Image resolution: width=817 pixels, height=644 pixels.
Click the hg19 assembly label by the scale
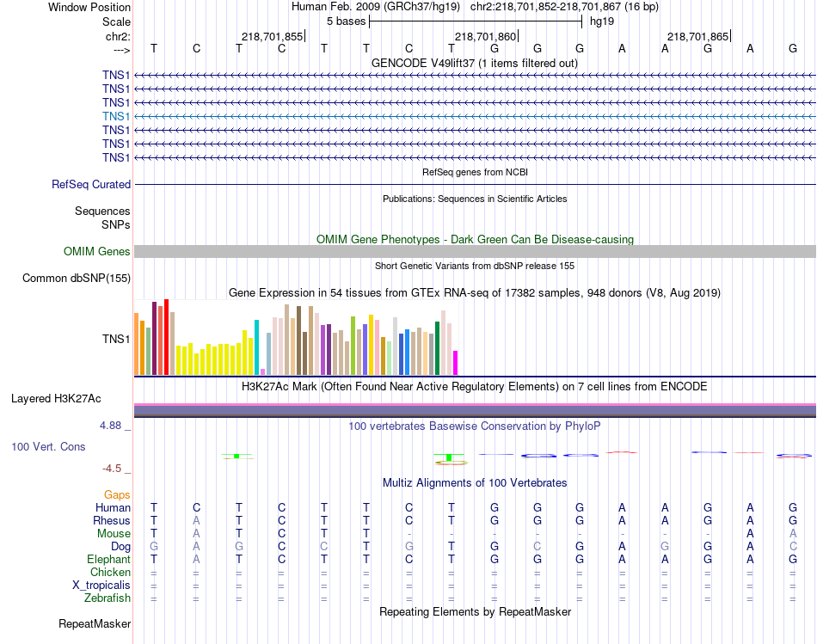[602, 21]
